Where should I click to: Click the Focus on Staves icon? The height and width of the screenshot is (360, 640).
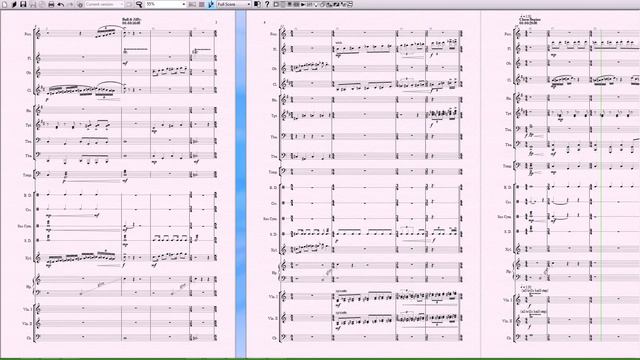pyautogui.click(x=202, y=4)
